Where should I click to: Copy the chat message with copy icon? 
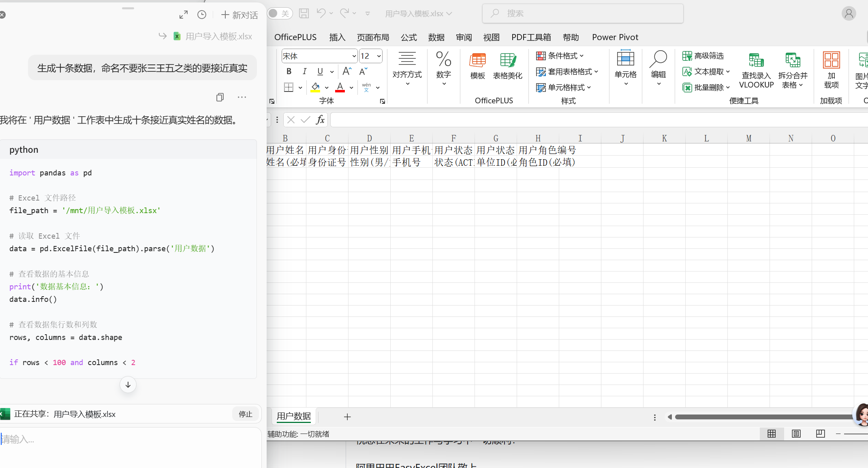(x=220, y=97)
